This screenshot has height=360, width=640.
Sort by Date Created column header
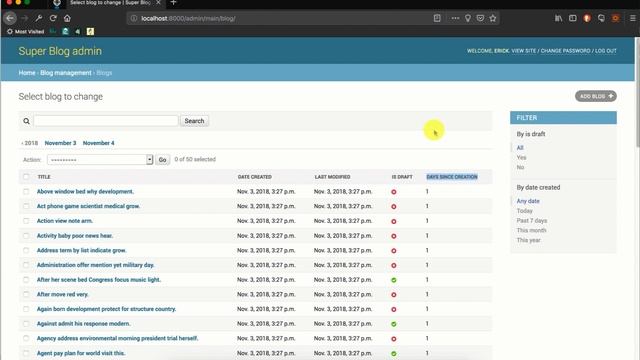pyautogui.click(x=255, y=177)
